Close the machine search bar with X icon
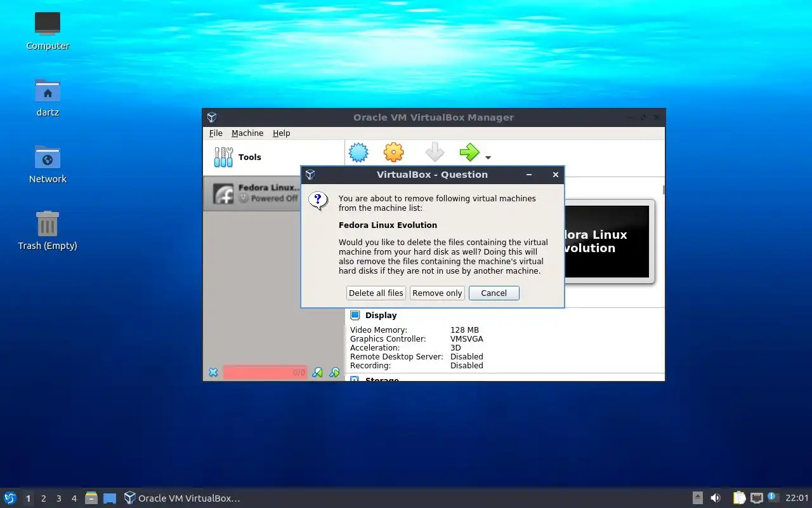Image resolution: width=812 pixels, height=508 pixels. coord(213,372)
